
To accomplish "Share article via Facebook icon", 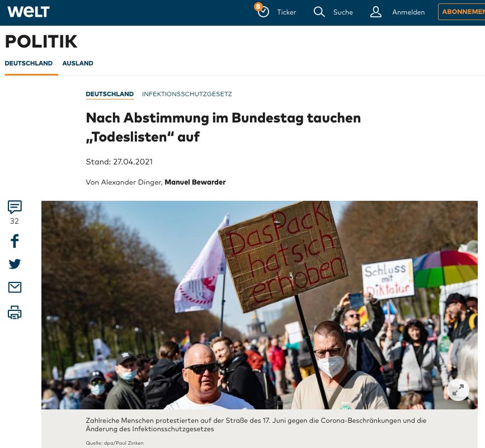I will click(15, 241).
